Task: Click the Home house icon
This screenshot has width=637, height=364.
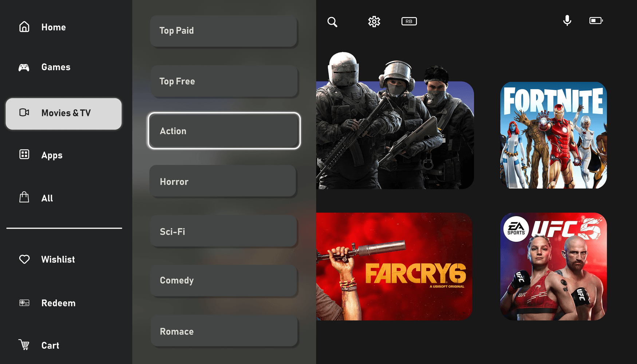Action: pos(24,27)
